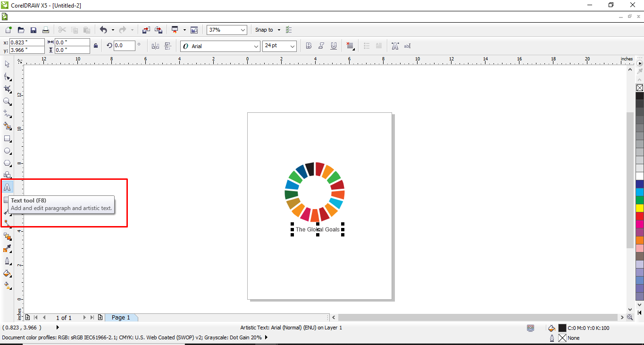Image resolution: width=644 pixels, height=345 pixels.
Task: Select the Outline pen tool
Action: pyautogui.click(x=7, y=261)
